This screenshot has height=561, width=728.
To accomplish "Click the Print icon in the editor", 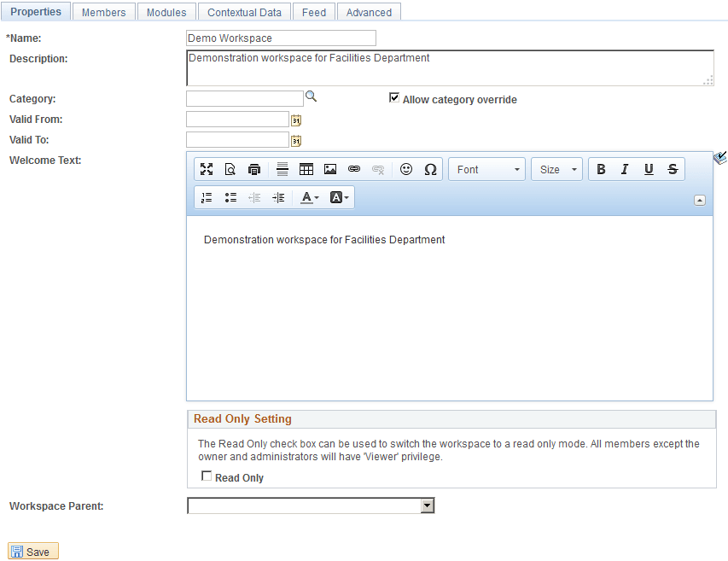I will point(253,168).
